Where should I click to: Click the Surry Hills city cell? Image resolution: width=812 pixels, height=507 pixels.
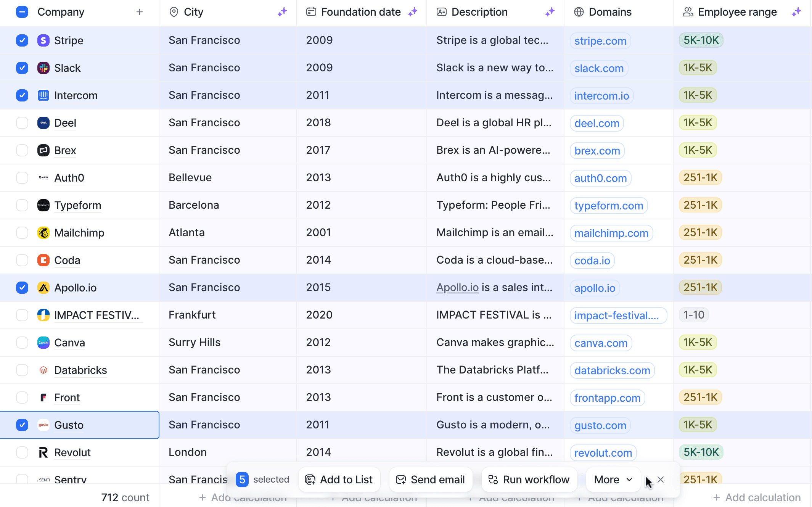coord(228,343)
